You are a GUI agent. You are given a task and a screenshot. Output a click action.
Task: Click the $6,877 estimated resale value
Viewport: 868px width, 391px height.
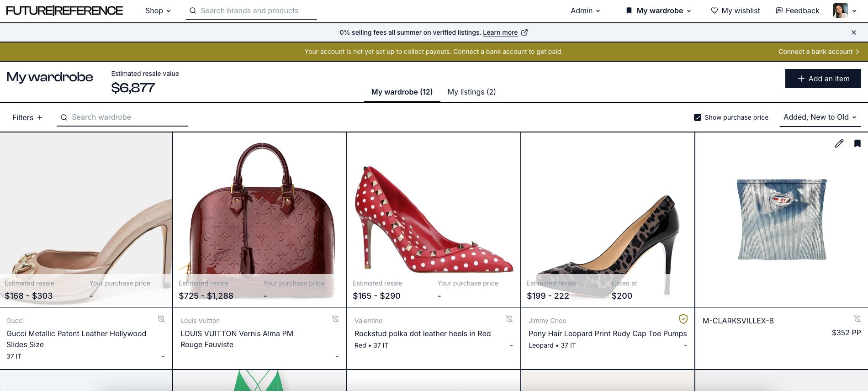point(133,88)
